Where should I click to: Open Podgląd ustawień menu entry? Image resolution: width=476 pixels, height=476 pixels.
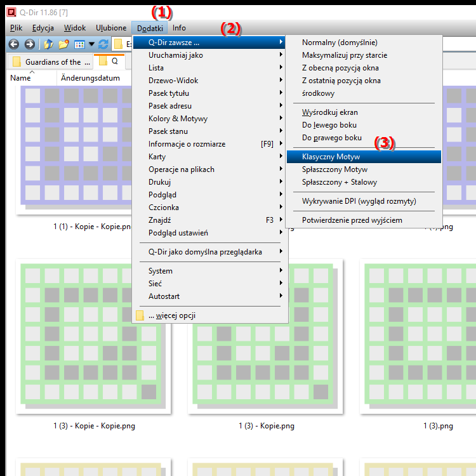(209, 233)
